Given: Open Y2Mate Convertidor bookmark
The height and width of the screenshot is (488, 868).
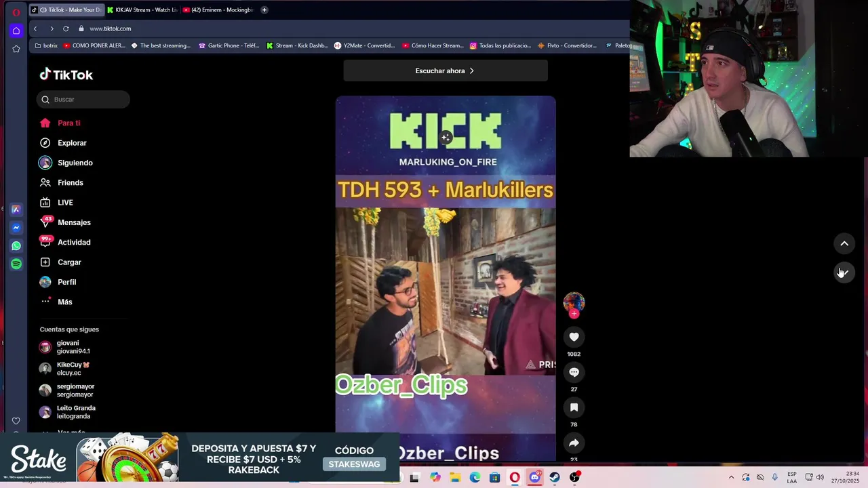Looking at the screenshot, I should (x=365, y=45).
